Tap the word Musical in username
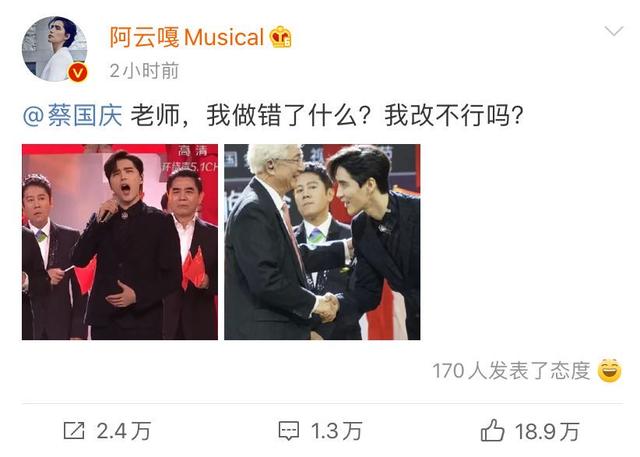 (224, 38)
